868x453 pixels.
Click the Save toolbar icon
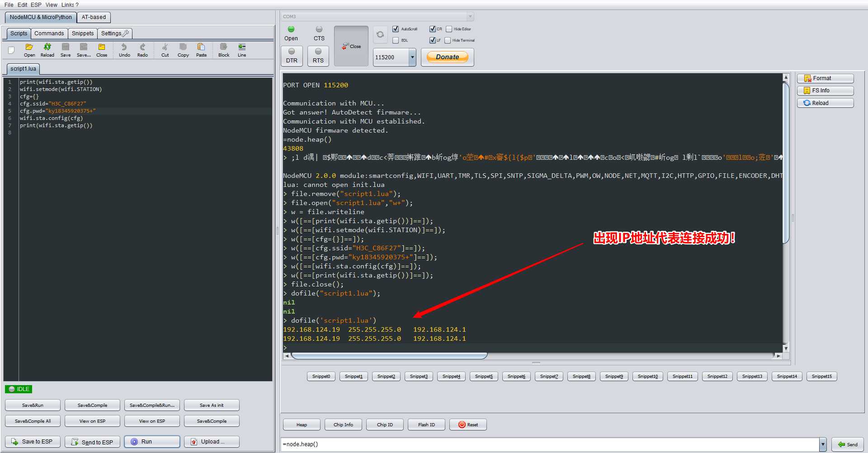(x=66, y=50)
